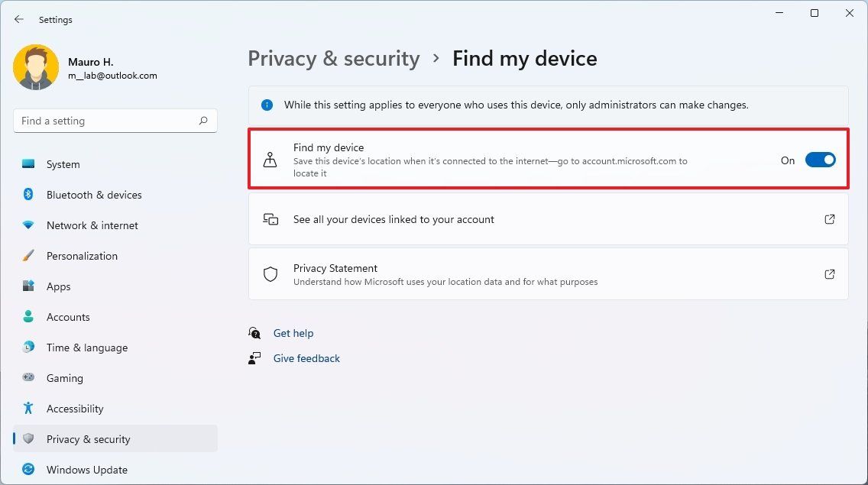Screen dimensions: 868x485
Task: Open Bluetooth & devices settings
Action: pyautogui.click(x=93, y=194)
